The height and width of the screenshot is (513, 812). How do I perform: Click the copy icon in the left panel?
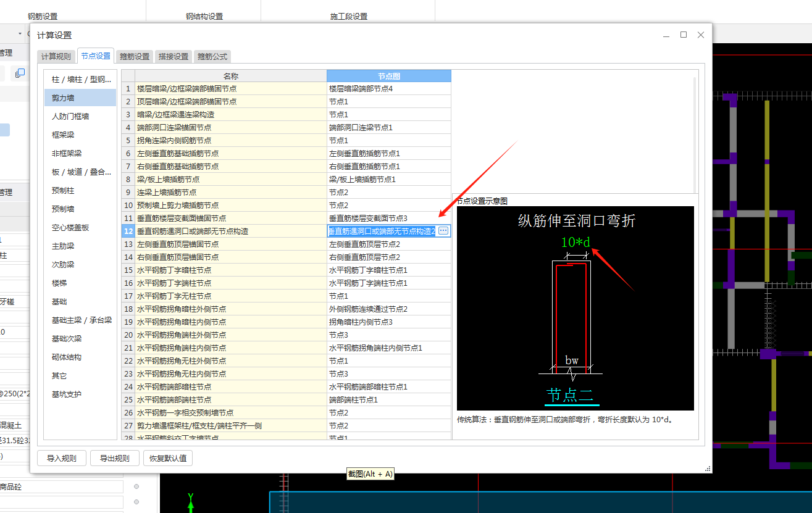tap(20, 73)
